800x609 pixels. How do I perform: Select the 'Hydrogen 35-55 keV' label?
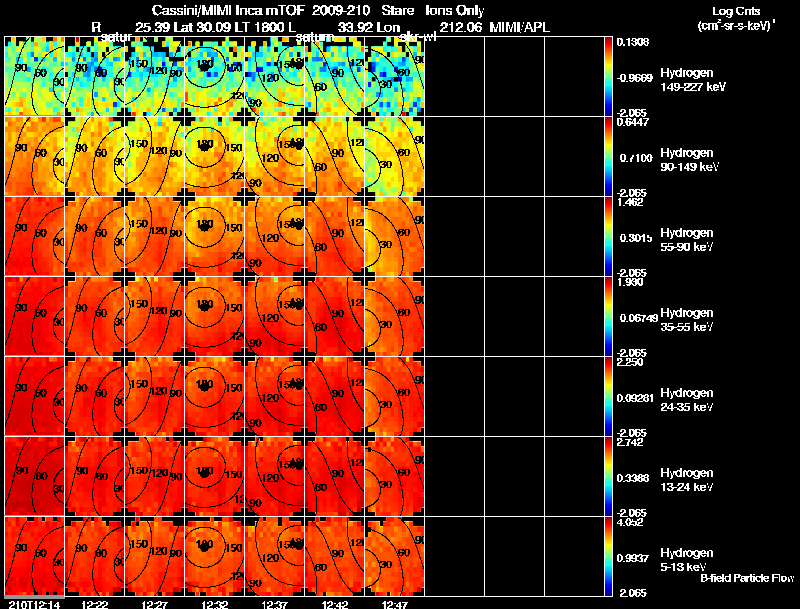click(687, 320)
